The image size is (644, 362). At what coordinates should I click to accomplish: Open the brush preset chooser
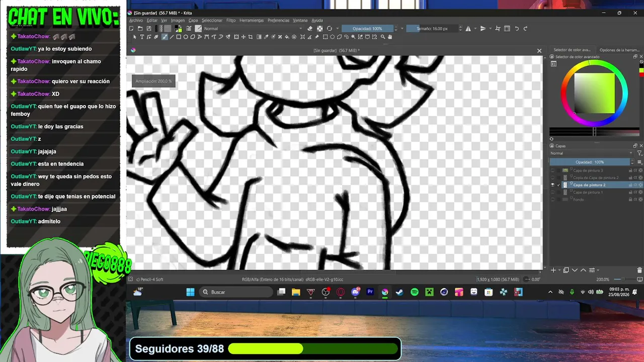[x=198, y=29]
